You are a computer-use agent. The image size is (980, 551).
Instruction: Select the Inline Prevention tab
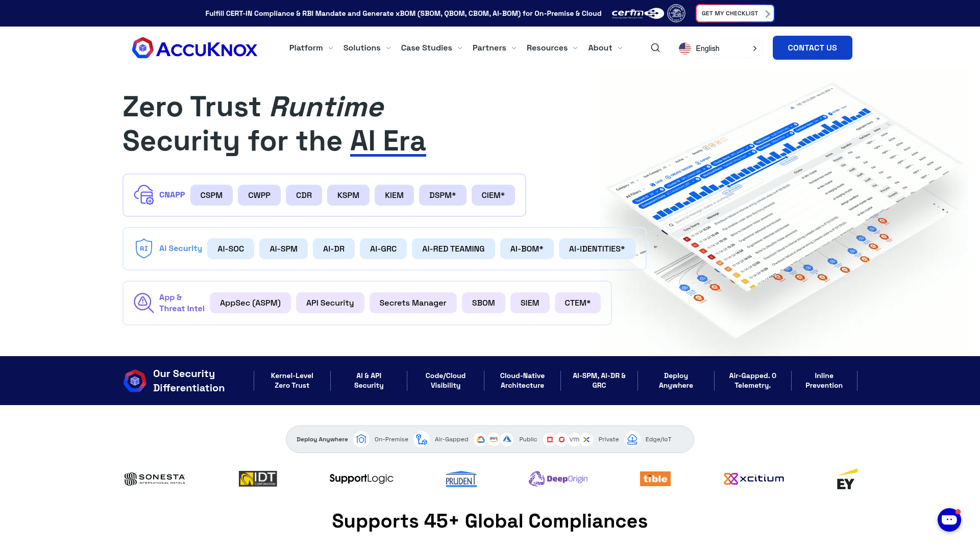(x=824, y=381)
